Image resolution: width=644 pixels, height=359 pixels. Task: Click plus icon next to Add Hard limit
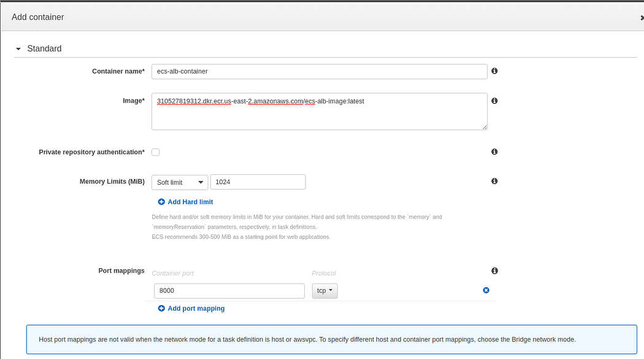point(161,202)
